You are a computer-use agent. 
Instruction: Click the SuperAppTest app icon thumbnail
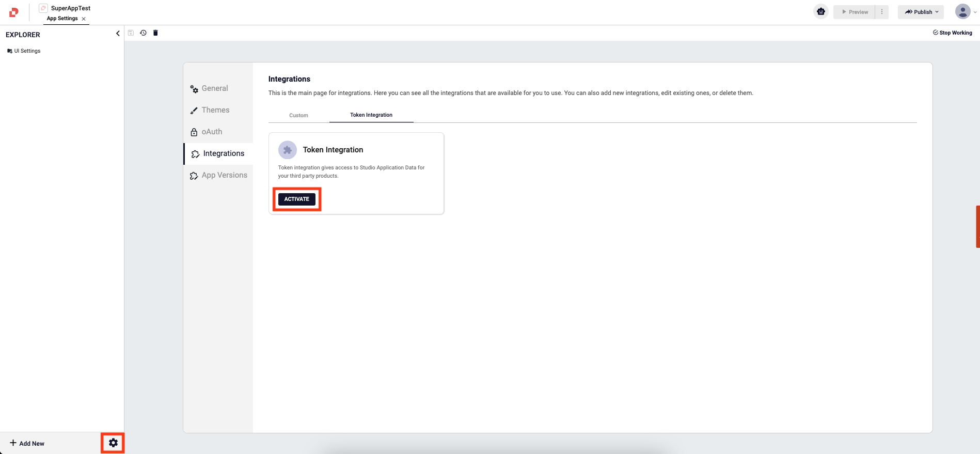[43, 8]
